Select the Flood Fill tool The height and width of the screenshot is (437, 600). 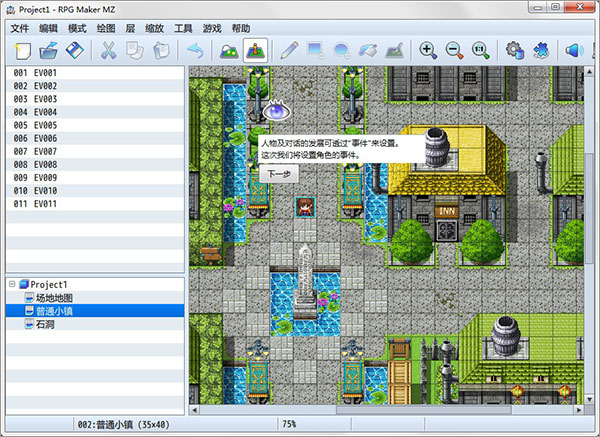pyautogui.click(x=368, y=51)
